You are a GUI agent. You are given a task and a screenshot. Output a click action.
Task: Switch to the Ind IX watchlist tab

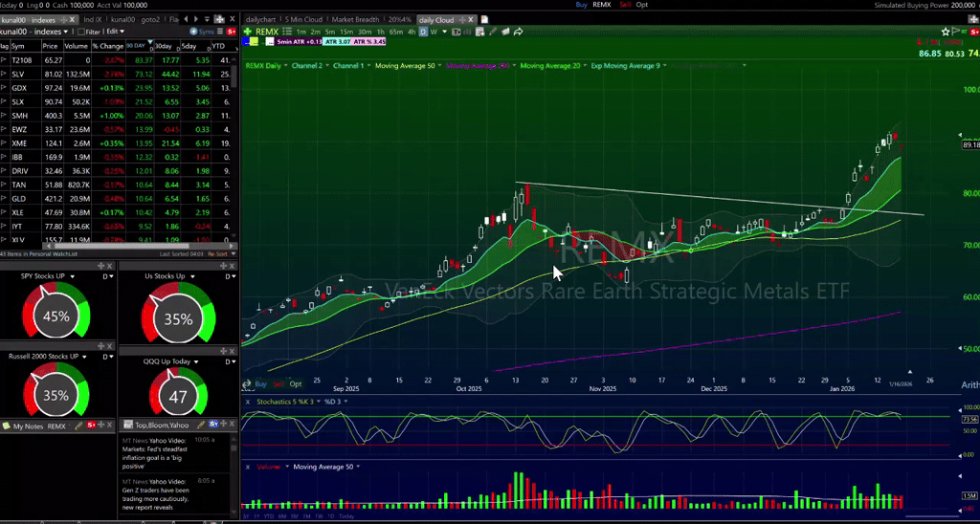[x=93, y=19]
